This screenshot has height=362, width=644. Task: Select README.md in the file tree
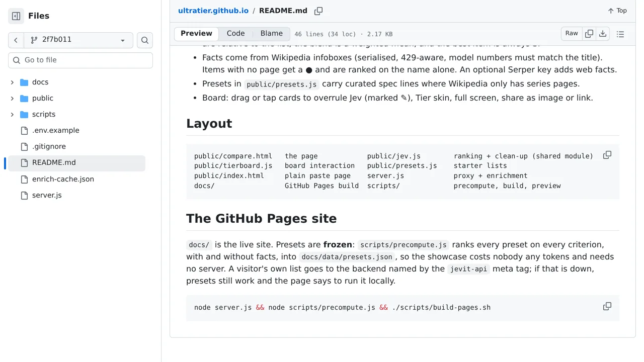76,163
